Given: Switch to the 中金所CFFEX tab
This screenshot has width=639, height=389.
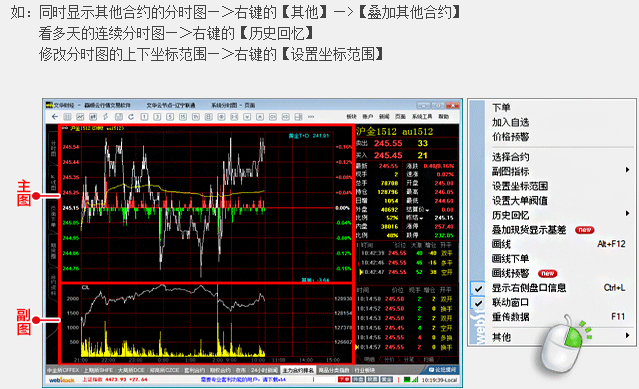Looking at the screenshot, I should tap(63, 370).
